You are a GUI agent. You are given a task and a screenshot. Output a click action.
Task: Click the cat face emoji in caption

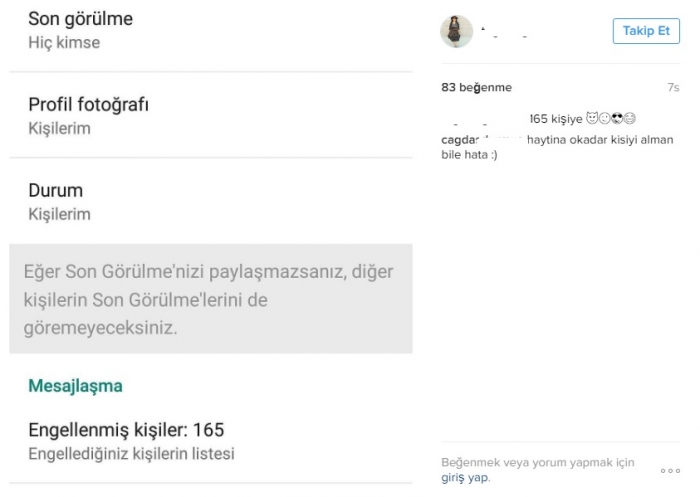click(x=592, y=119)
